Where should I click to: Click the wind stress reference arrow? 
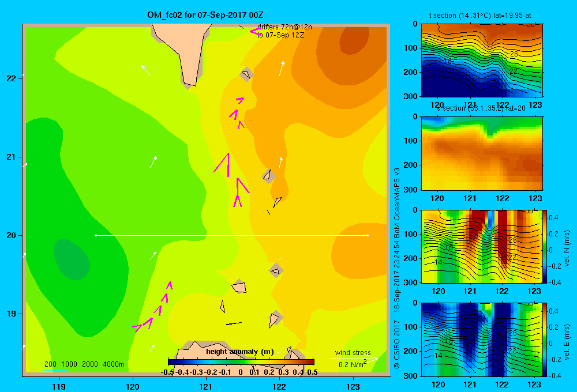[354, 359]
